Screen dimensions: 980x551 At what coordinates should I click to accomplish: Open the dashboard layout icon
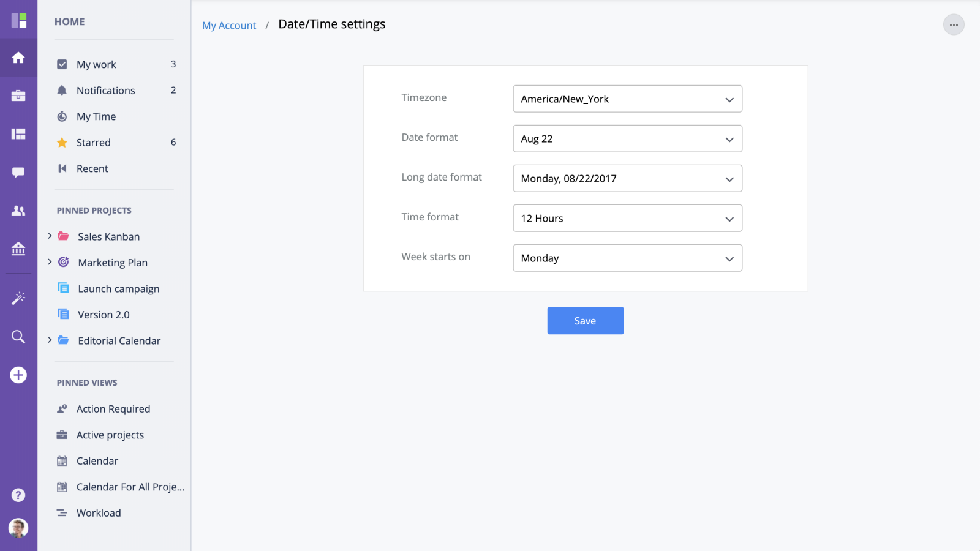(18, 133)
